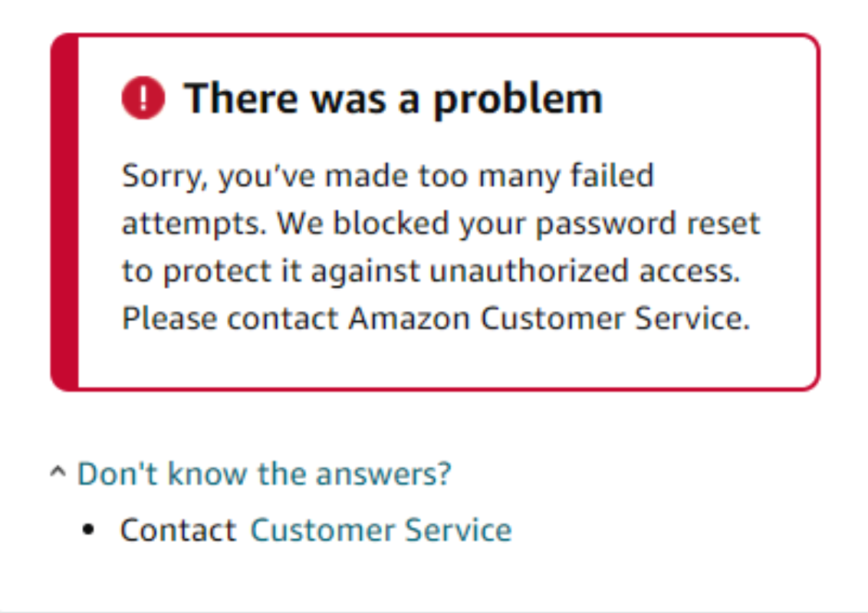Image resolution: width=868 pixels, height=613 pixels.
Task: Click the "Don't know the answers?" link
Action: tap(264, 474)
